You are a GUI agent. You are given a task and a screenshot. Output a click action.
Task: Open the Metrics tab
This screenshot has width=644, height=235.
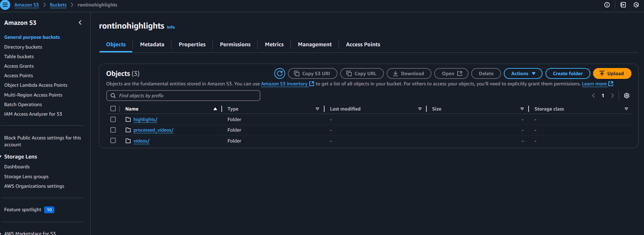click(x=274, y=45)
